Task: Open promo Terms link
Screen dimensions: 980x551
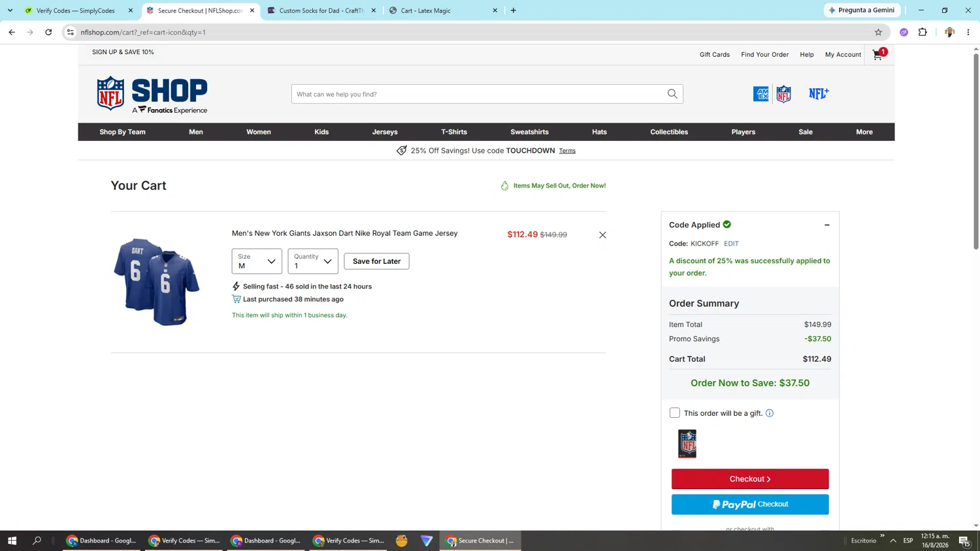Action: tap(567, 151)
